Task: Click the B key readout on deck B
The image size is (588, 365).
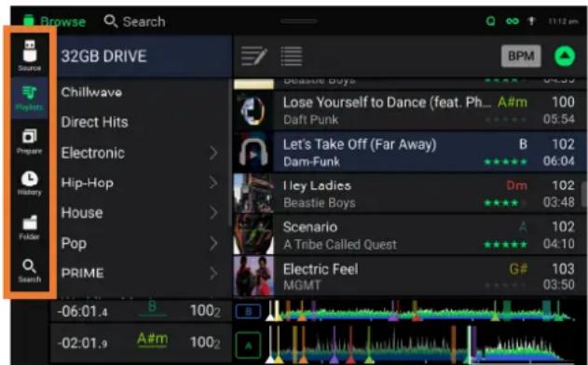Action: pyautogui.click(x=152, y=307)
